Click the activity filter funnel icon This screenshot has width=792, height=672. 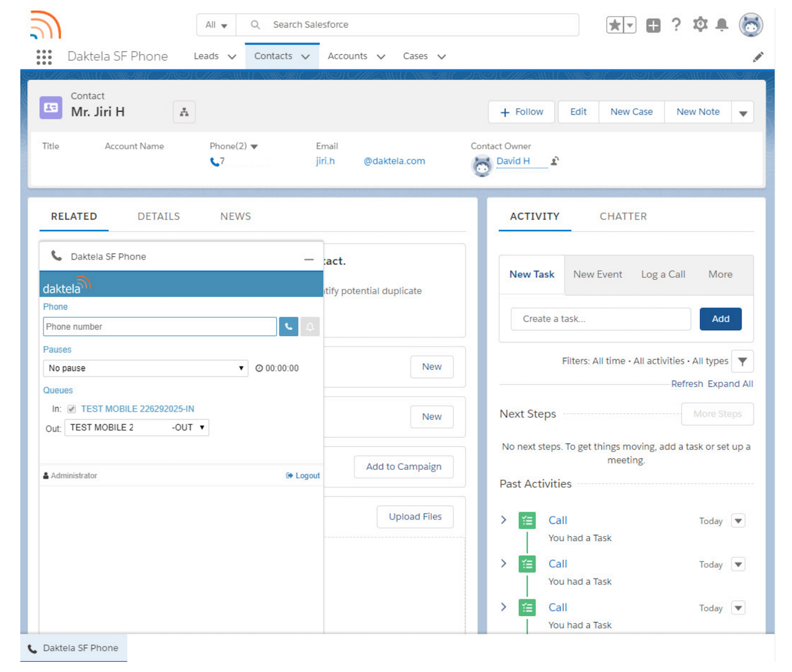pos(743,362)
